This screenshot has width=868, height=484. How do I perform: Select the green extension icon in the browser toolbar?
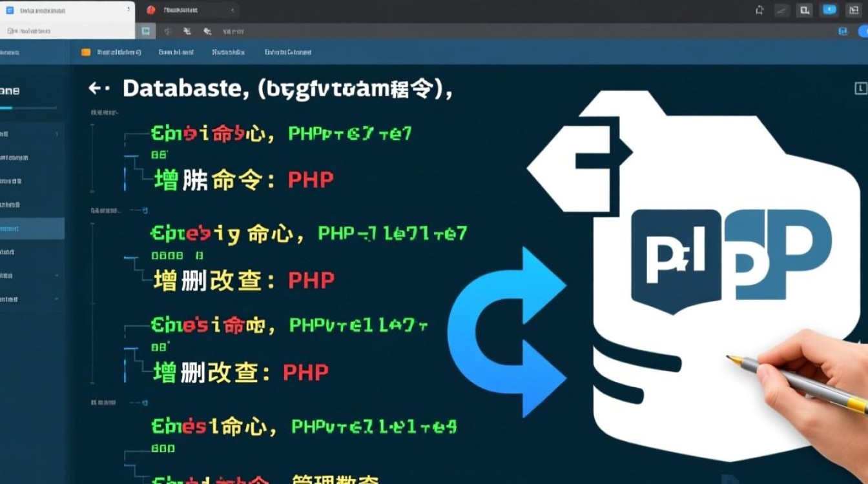pyautogui.click(x=147, y=30)
